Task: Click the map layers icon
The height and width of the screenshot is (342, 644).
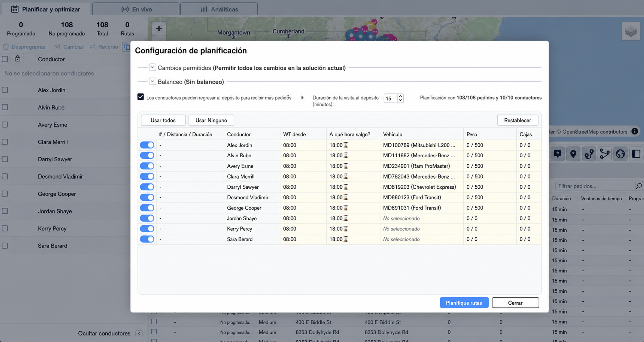Action: (631, 31)
